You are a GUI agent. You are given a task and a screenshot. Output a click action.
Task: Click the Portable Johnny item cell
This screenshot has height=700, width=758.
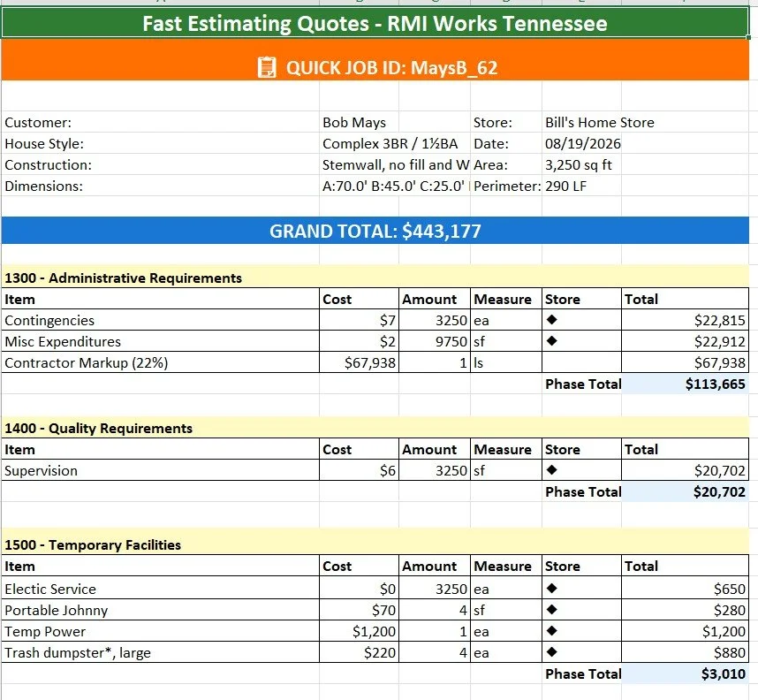(x=161, y=611)
